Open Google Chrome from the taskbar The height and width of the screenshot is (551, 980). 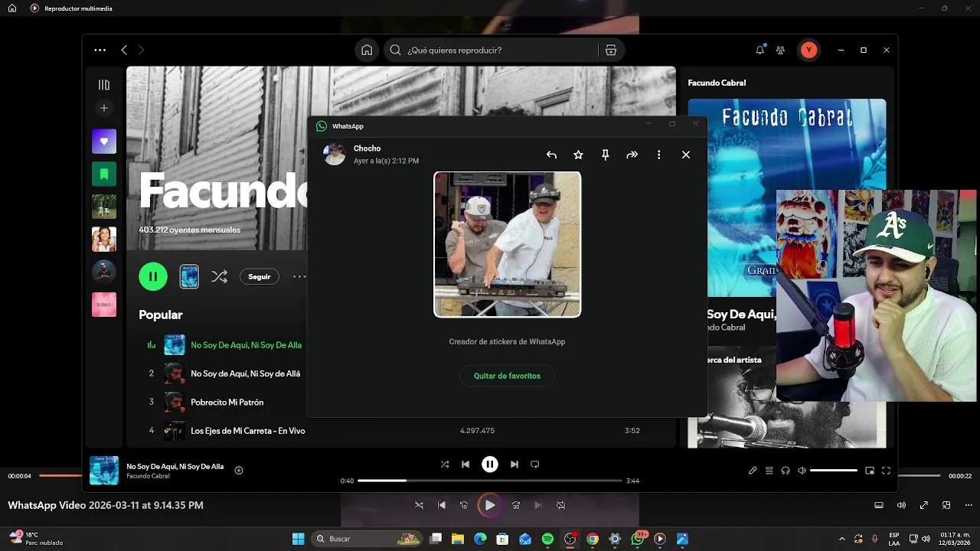coord(593,539)
